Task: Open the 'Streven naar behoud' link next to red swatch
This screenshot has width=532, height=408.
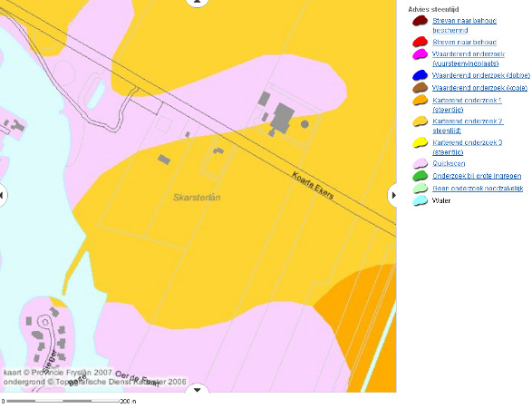Action: coord(464,42)
